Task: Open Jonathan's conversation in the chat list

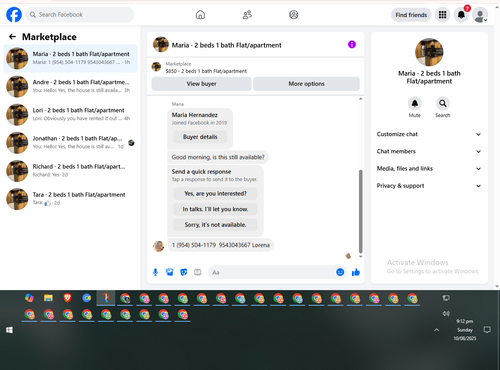Action: pyautogui.click(x=70, y=143)
